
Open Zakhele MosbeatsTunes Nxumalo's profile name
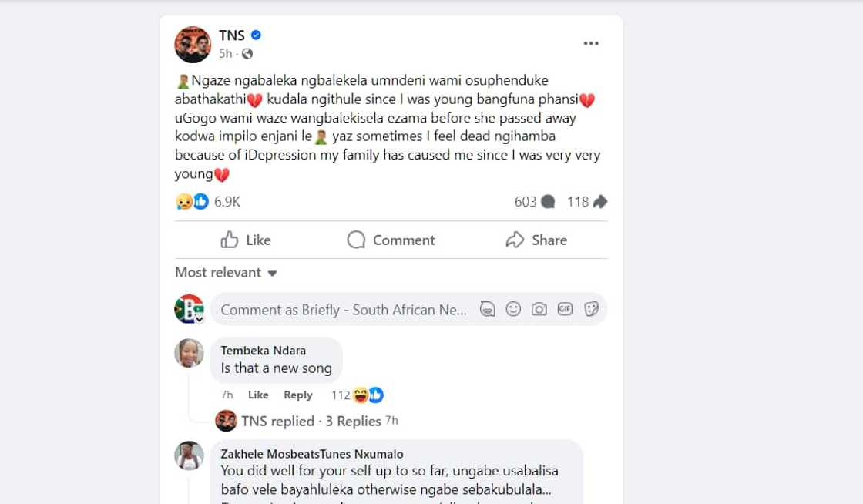click(311, 454)
